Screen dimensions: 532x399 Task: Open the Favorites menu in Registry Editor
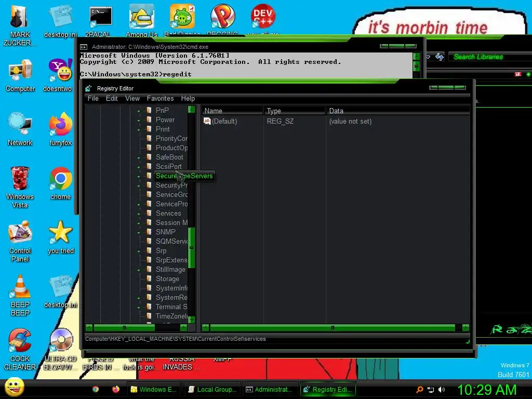coord(160,98)
